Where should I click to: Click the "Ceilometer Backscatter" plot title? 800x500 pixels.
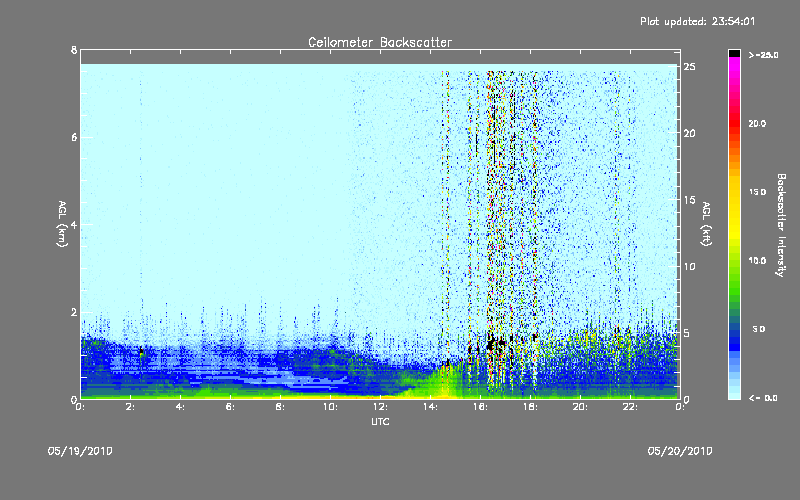(x=380, y=42)
